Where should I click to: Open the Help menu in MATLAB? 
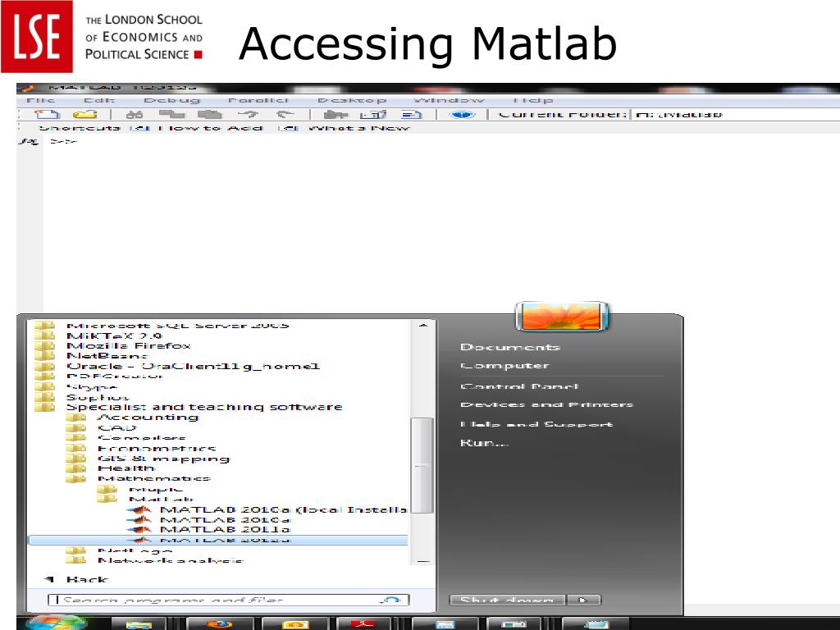coord(532,100)
